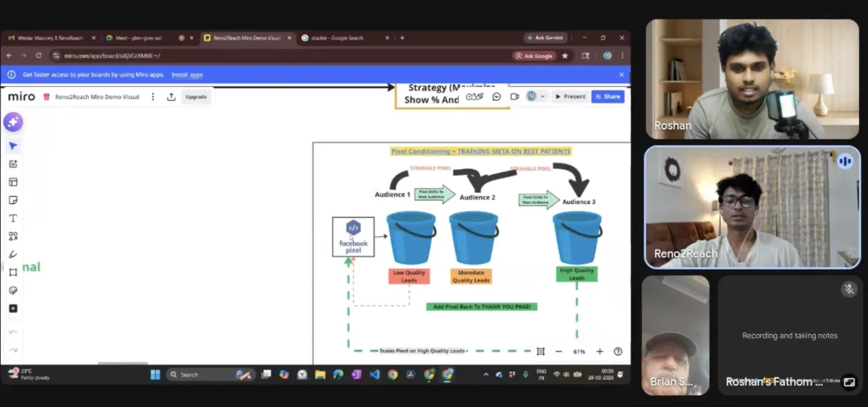Image resolution: width=868 pixels, height=407 pixels.
Task: Bookmark this page with the star
Action: point(565,56)
